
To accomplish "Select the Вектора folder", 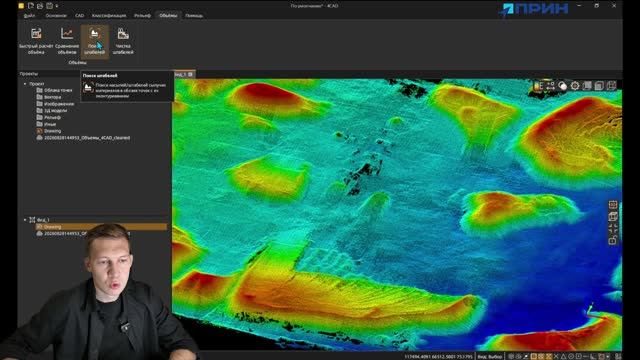I will click(49, 97).
